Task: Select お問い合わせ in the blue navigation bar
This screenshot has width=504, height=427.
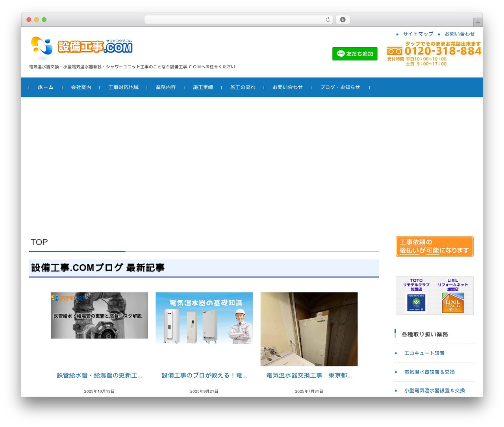Action: click(287, 87)
